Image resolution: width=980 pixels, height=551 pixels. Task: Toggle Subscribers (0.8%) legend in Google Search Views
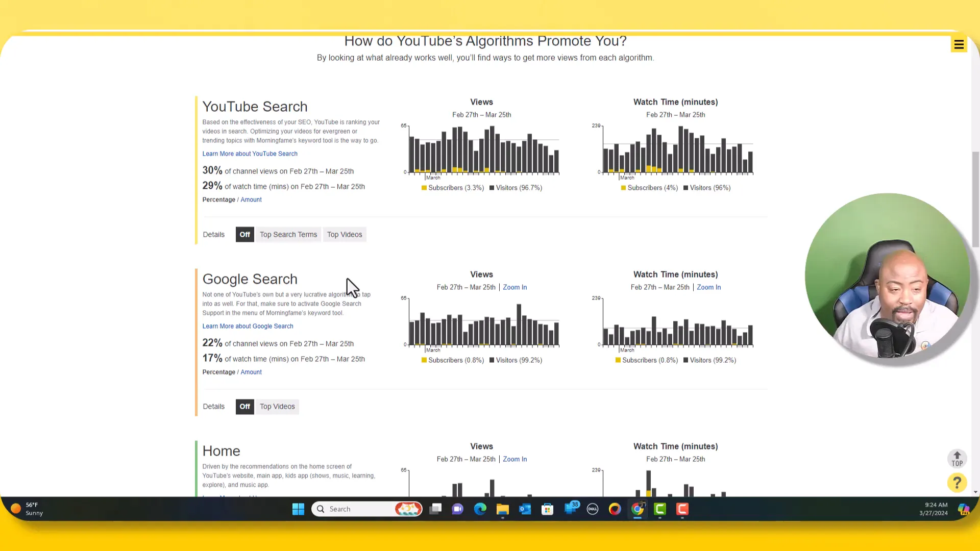coord(453,360)
